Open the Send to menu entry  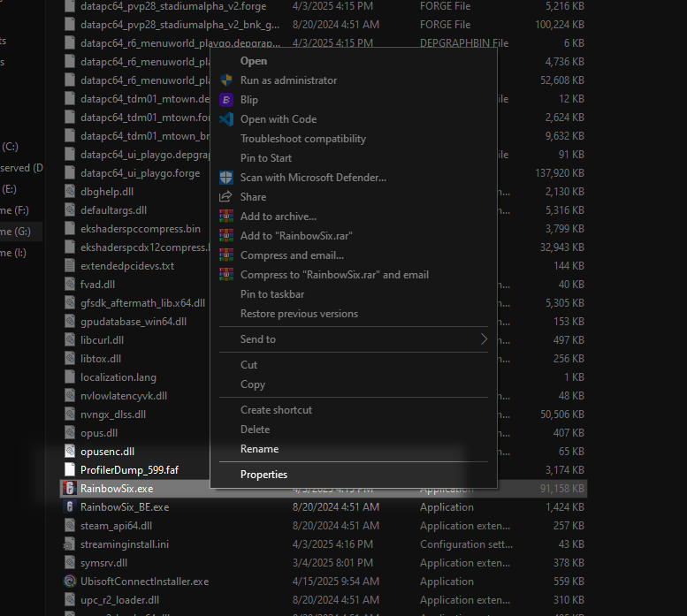coord(353,339)
